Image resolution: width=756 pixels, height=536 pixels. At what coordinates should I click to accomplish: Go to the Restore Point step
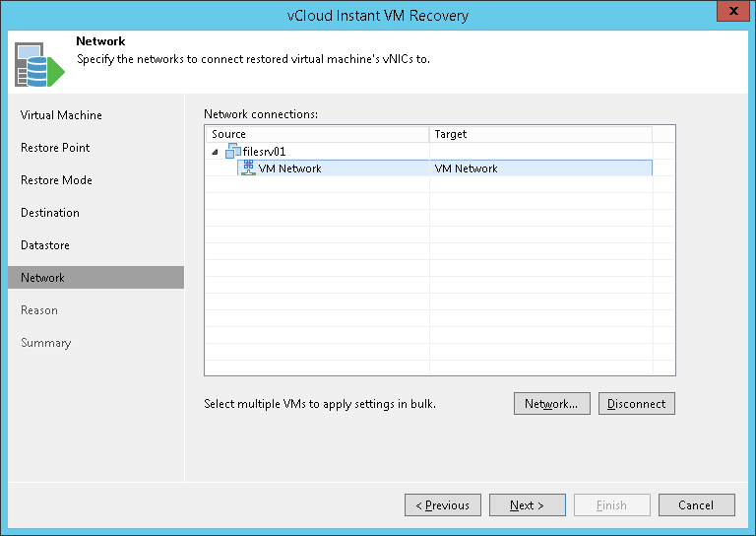(x=55, y=148)
